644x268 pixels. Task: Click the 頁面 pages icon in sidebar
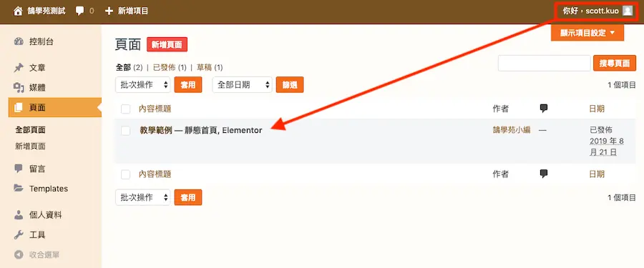[19, 107]
